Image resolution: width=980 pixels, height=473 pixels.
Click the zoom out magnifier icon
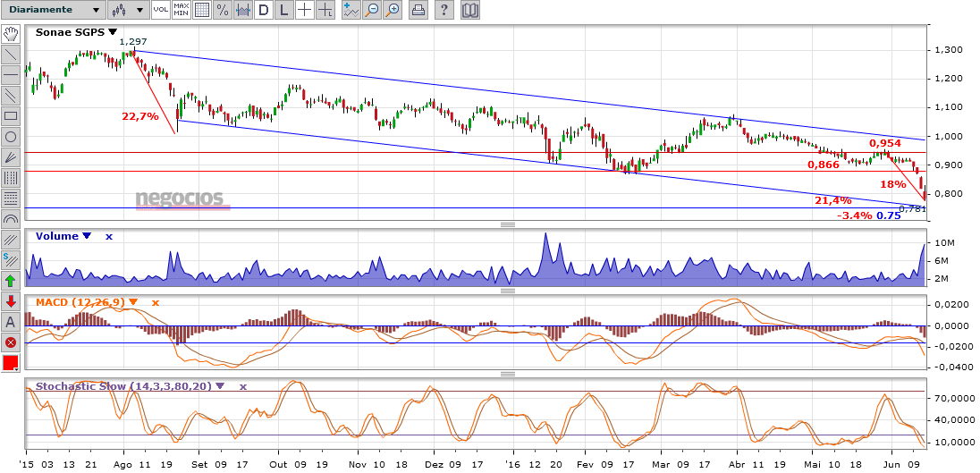coord(372,10)
